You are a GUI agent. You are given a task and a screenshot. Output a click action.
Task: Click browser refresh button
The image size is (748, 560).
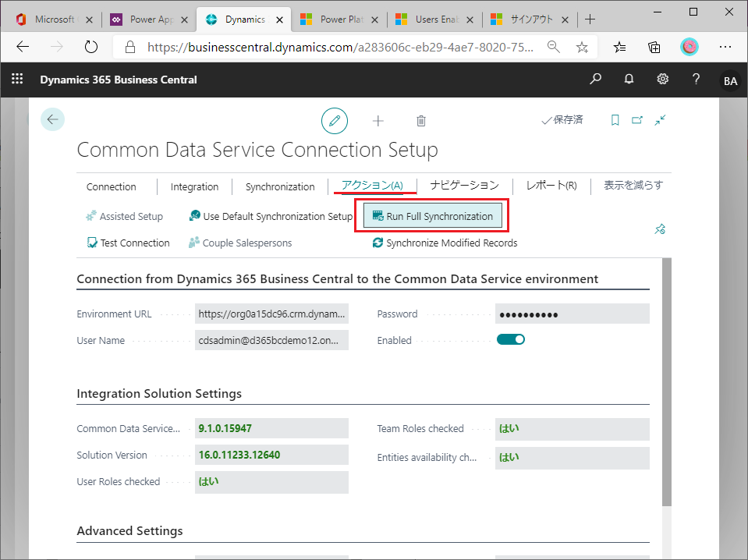point(90,47)
